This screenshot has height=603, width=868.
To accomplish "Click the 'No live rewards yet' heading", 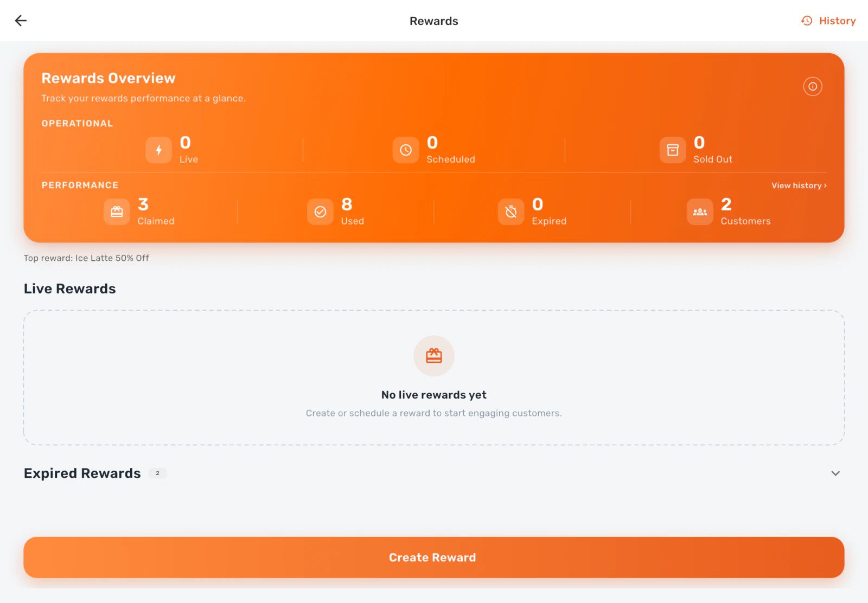I will [x=434, y=395].
